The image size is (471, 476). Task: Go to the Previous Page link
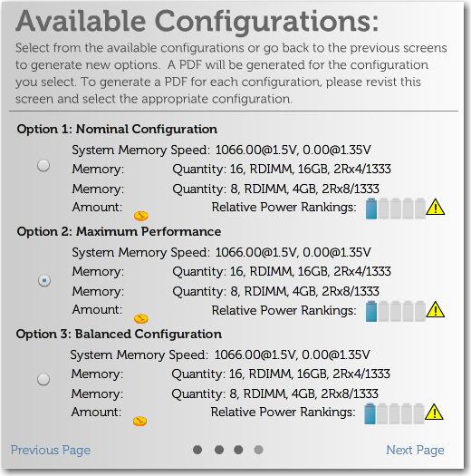[x=51, y=451]
